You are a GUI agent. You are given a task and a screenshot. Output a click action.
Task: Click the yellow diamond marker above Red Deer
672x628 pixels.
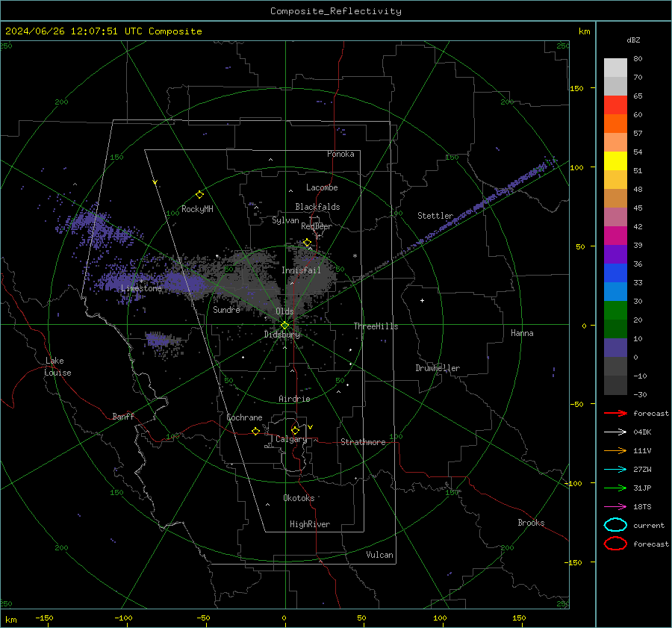pyautogui.click(x=307, y=243)
